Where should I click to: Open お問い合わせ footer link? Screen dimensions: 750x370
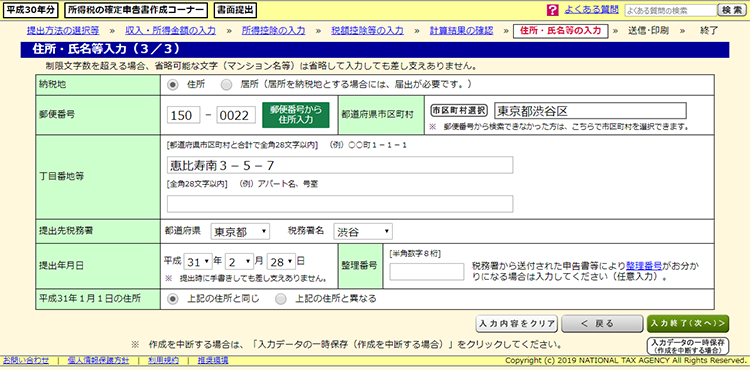(x=26, y=360)
